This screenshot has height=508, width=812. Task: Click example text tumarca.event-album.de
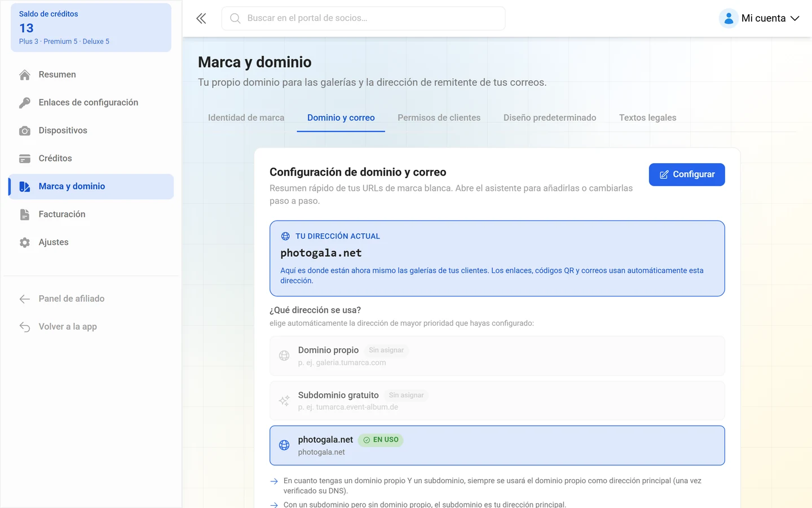click(x=357, y=407)
